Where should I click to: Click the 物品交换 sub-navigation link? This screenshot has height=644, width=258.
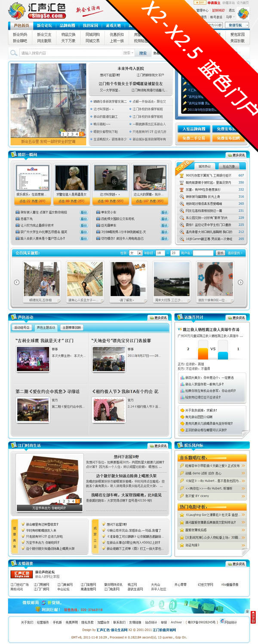68,34
